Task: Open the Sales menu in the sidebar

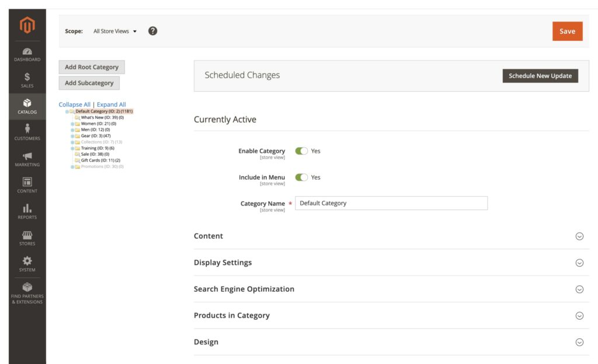Action: [x=27, y=80]
